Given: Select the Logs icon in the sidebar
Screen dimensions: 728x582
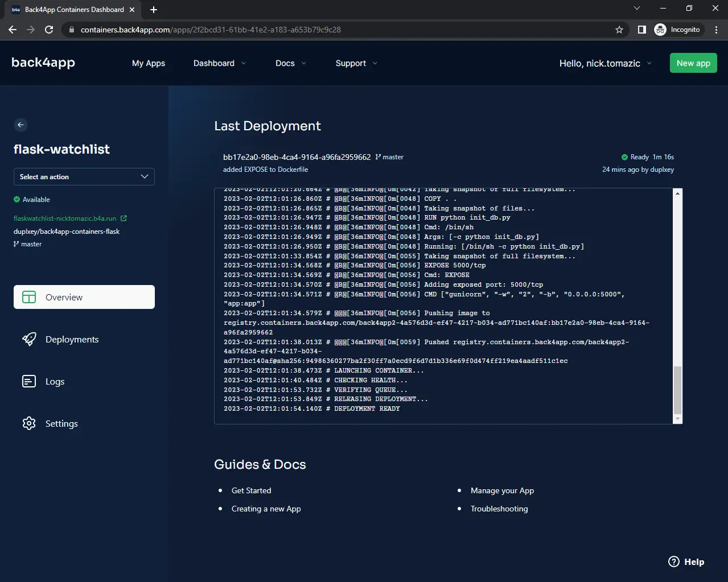Looking at the screenshot, I should (x=29, y=381).
